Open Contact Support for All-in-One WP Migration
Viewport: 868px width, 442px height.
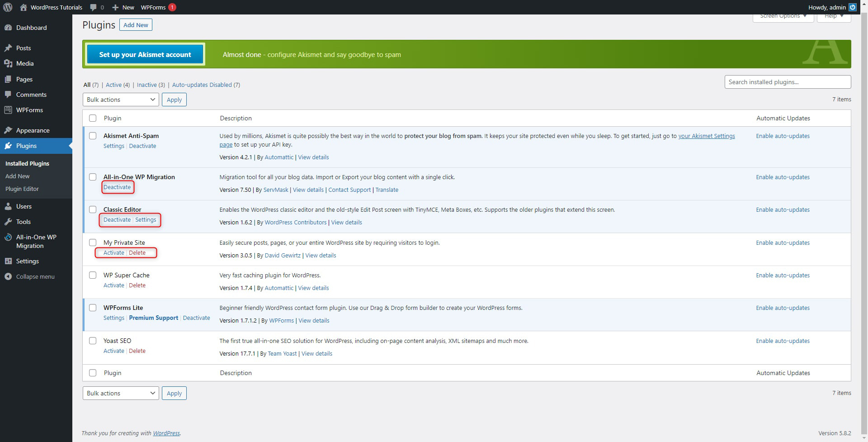[x=349, y=190]
